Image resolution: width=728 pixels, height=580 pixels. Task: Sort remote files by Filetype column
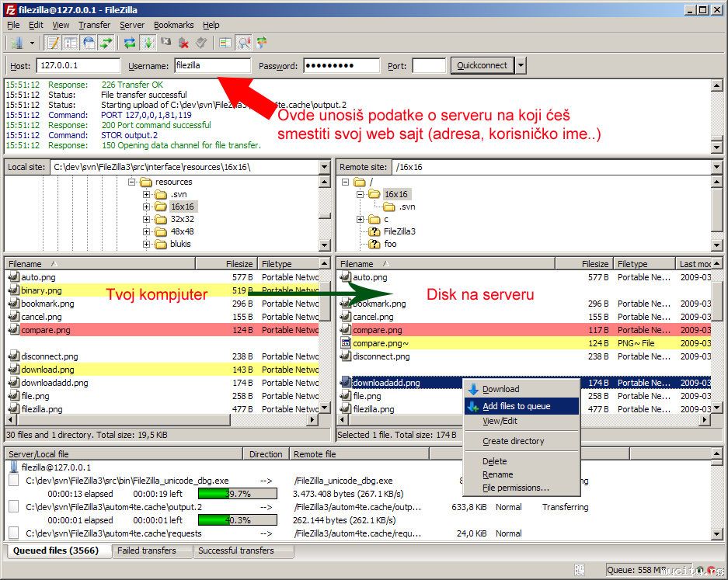pos(644,264)
